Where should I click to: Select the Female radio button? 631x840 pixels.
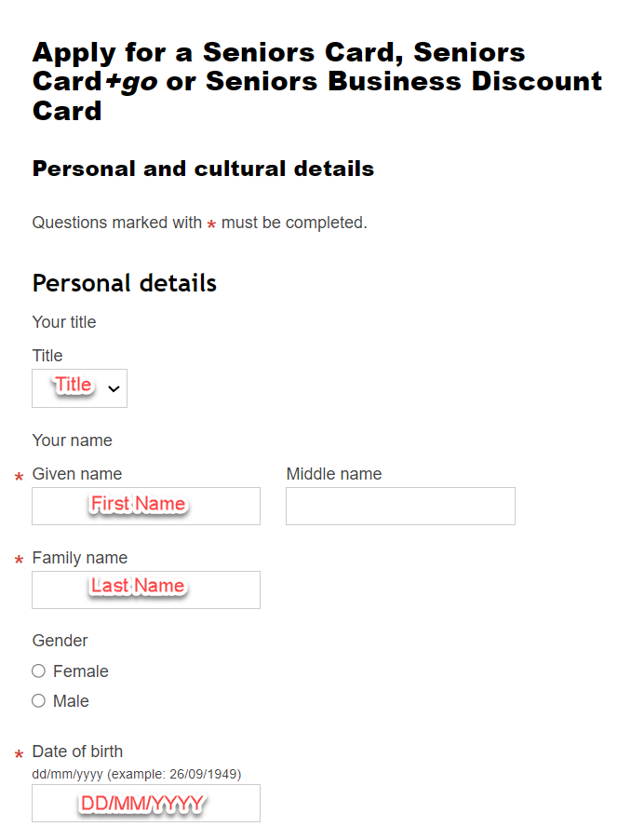[38, 671]
